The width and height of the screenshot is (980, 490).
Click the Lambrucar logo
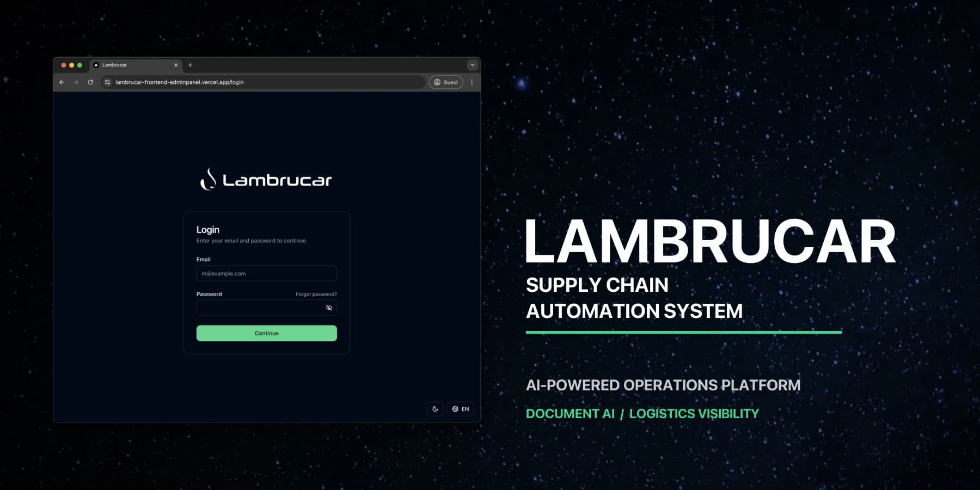[x=266, y=180]
